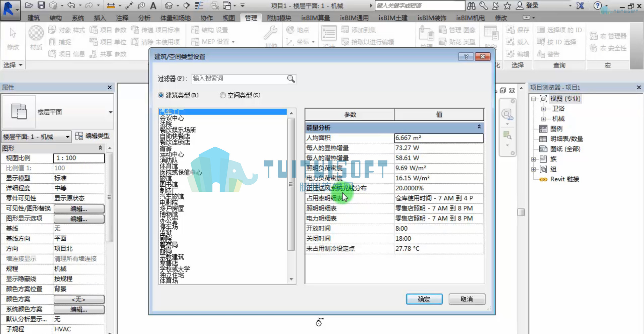
Task: Open the 楼层平面: 1 - 机械 dropdown
Action: pyautogui.click(x=37, y=137)
